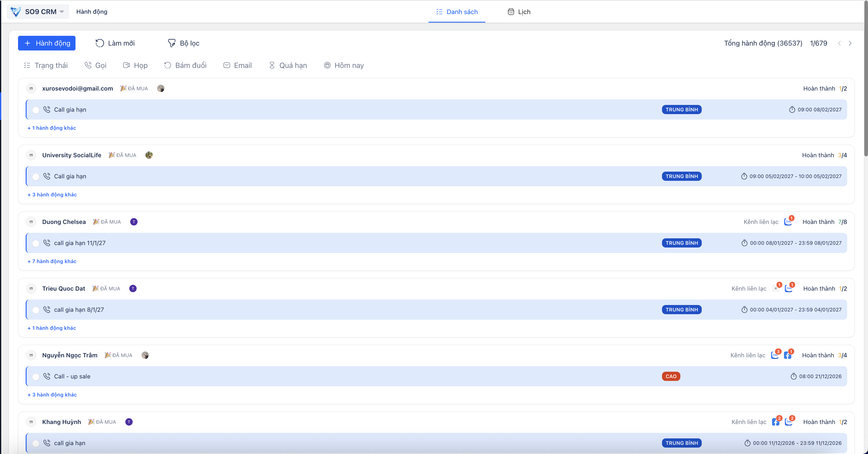Click the blue Hành động add button

point(47,43)
